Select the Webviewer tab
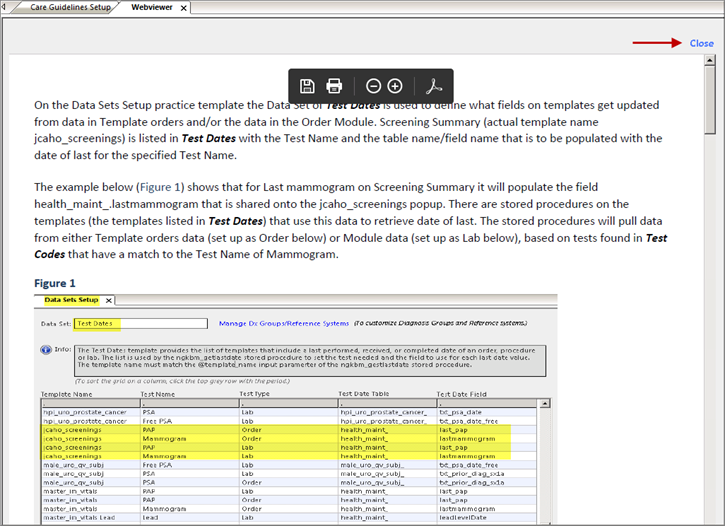Viewport: 725px width, 526px height. click(152, 7)
